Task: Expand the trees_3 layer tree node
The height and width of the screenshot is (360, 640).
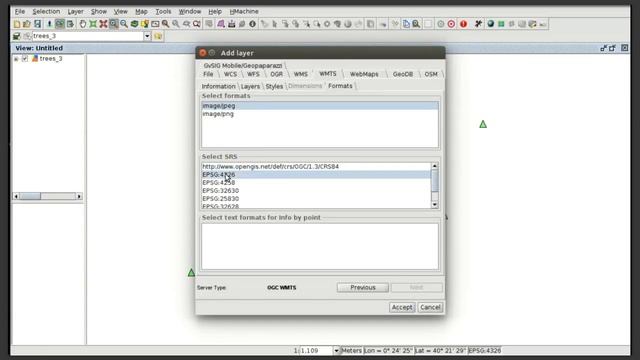Action: pyautogui.click(x=16, y=59)
